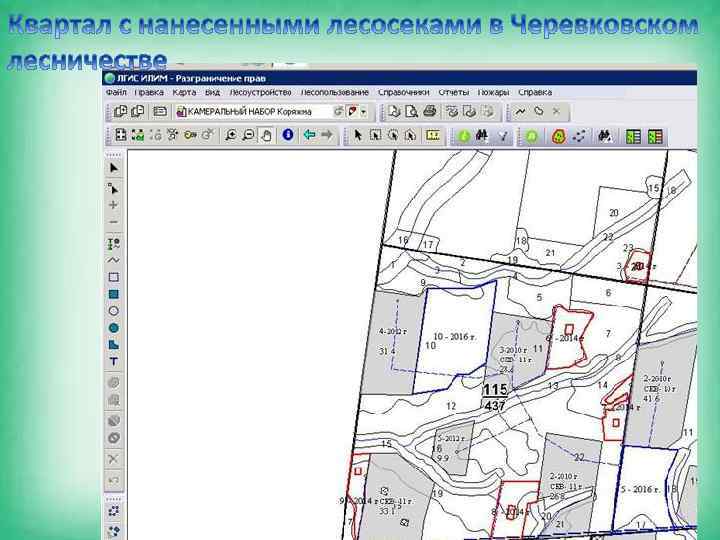Select the circle selection pointer tool
The height and width of the screenshot is (540, 720).
[x=393, y=135]
